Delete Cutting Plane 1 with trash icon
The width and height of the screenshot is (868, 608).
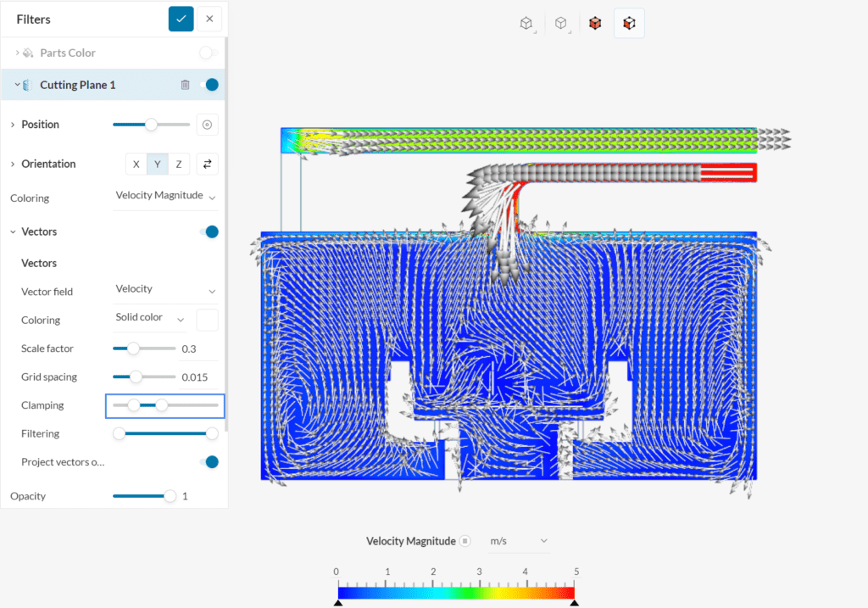click(185, 85)
